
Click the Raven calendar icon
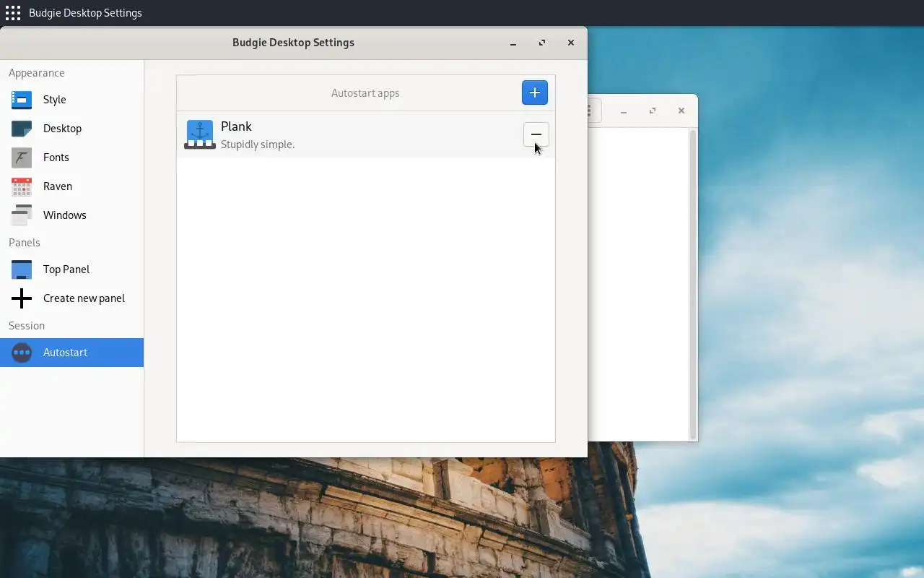point(22,186)
